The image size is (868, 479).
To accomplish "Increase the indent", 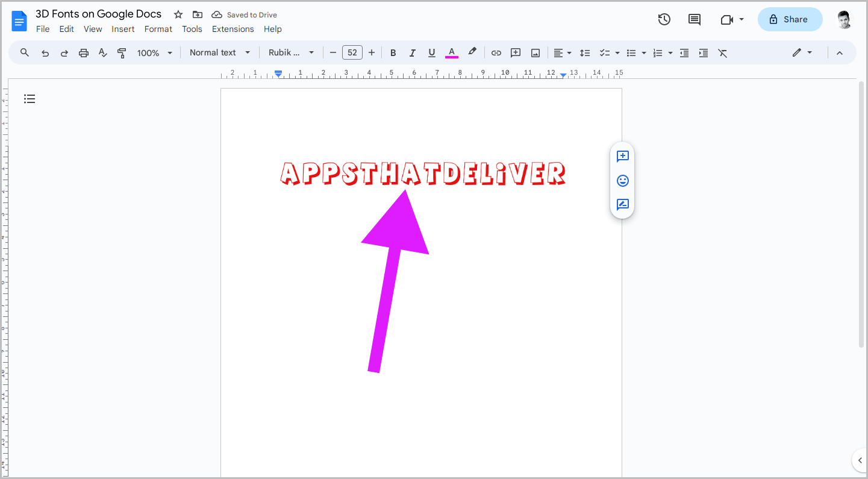I will pyautogui.click(x=704, y=53).
